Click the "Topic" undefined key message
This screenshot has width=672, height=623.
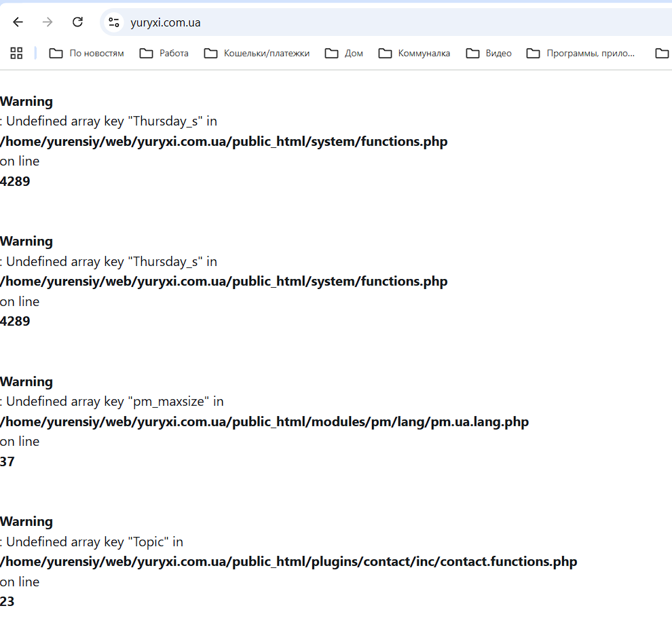click(92, 542)
